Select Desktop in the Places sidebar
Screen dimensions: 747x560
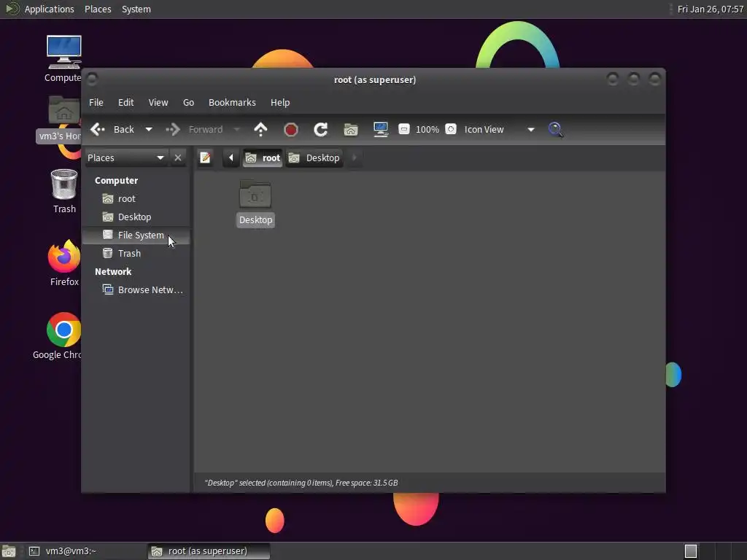(x=136, y=217)
